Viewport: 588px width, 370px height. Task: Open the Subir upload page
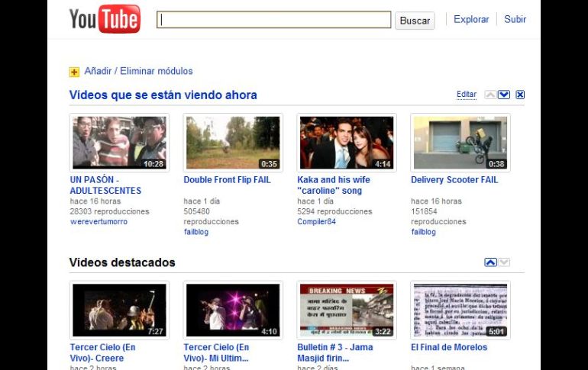pos(515,20)
